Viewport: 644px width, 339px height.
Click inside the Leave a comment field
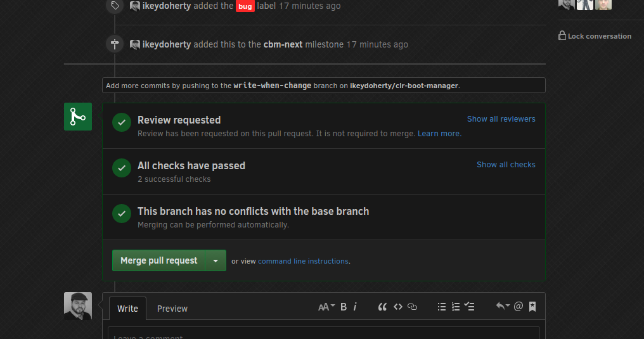pyautogui.click(x=324, y=333)
